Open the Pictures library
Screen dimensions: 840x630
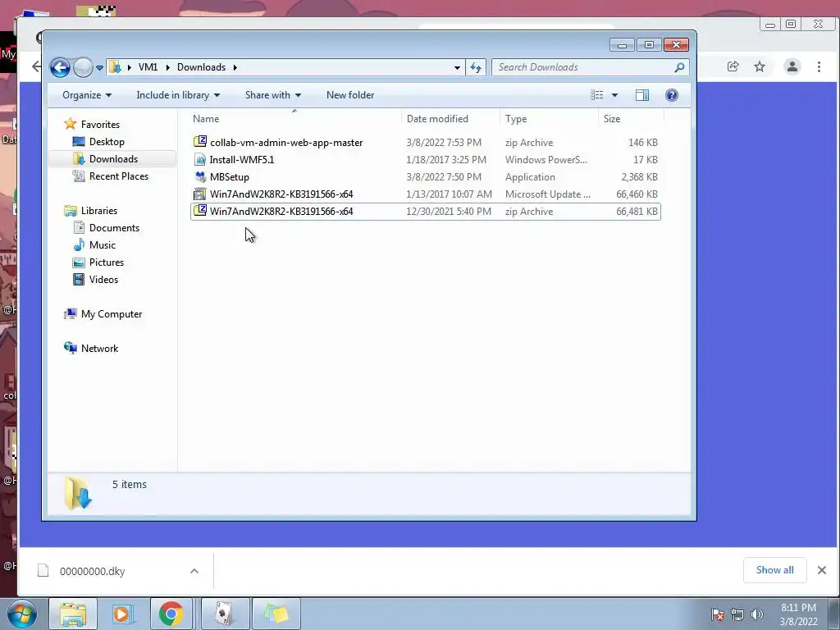106,262
